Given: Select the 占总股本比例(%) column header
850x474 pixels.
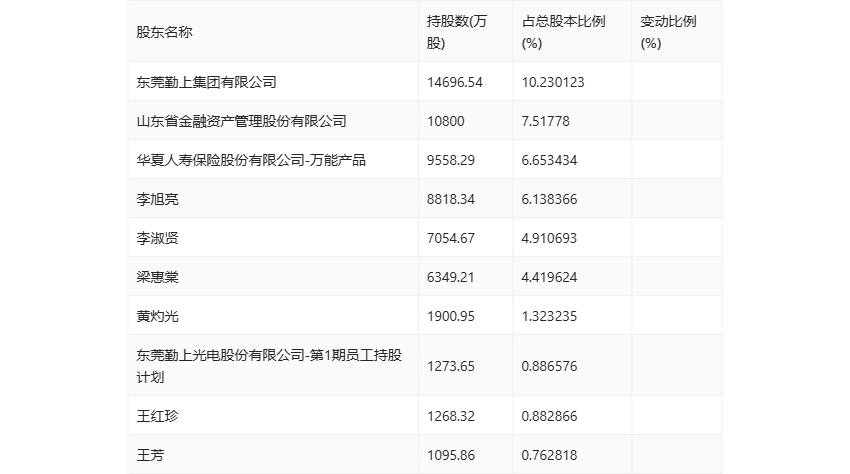Looking at the screenshot, I should click(563, 32).
